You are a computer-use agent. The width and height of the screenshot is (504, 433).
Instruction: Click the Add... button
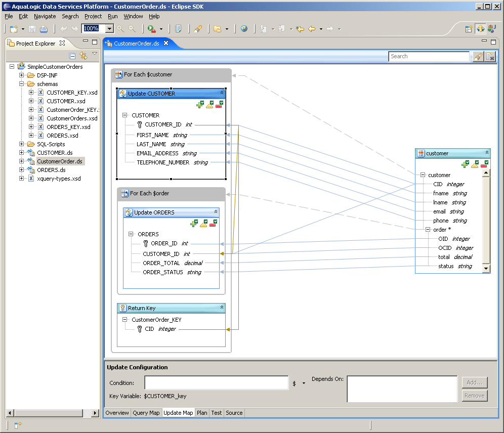(475, 382)
